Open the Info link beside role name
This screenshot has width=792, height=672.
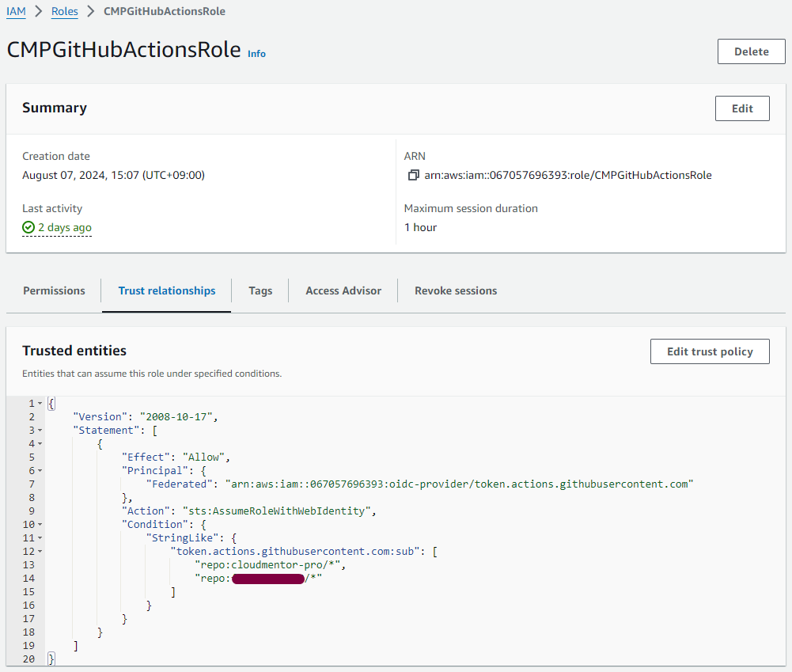[256, 54]
